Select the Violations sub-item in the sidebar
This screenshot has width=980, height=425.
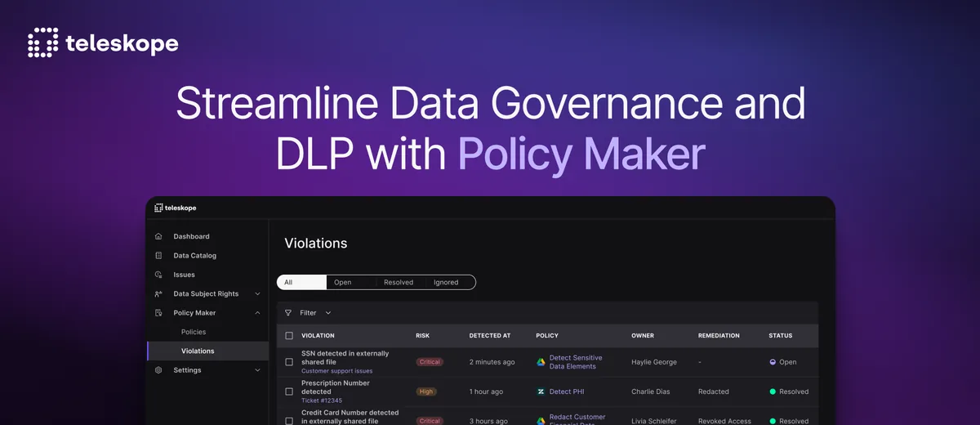[x=207, y=351]
